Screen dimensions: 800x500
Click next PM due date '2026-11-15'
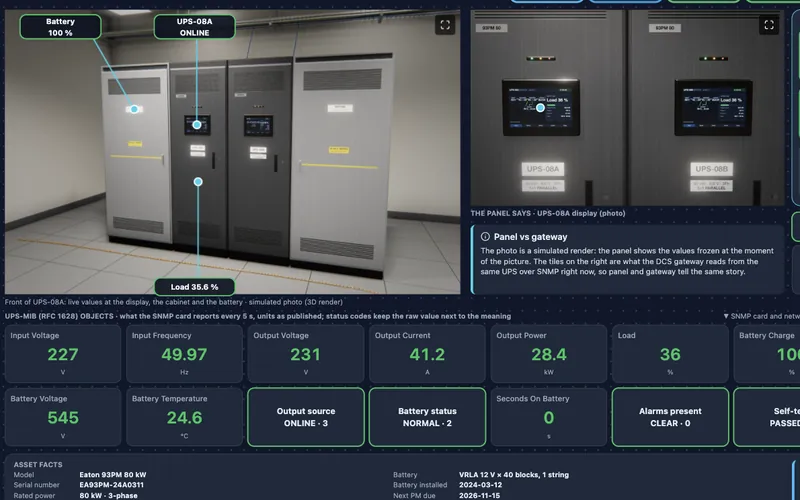click(x=479, y=495)
